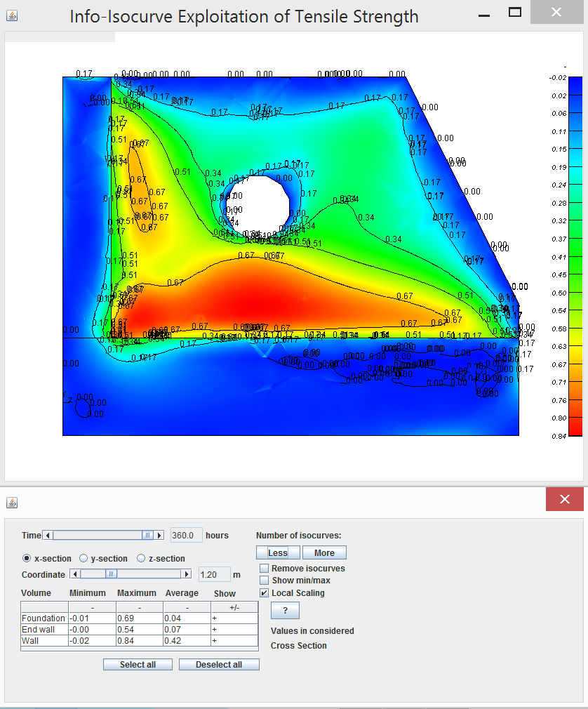Viewport: 588px width, 709px height.
Task: Uncheck the Local Scaling checkbox
Action: 265,592
